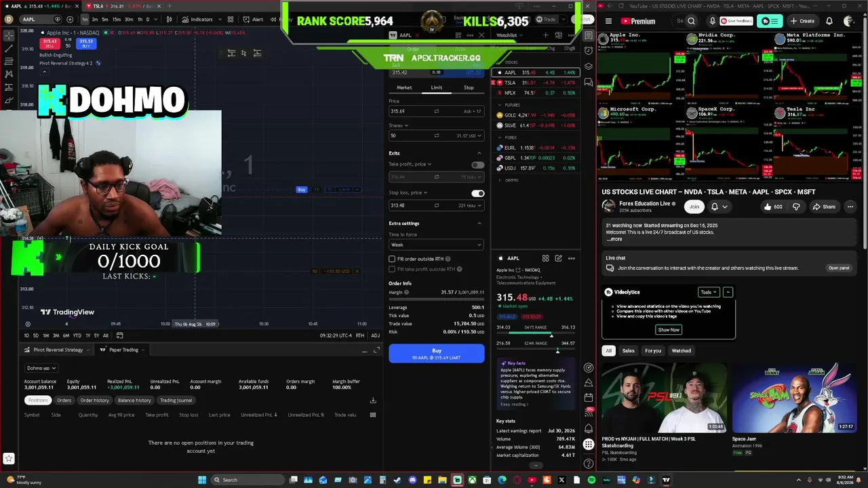Set the chart range to YTD
This screenshot has height=488, width=868.
(77, 335)
